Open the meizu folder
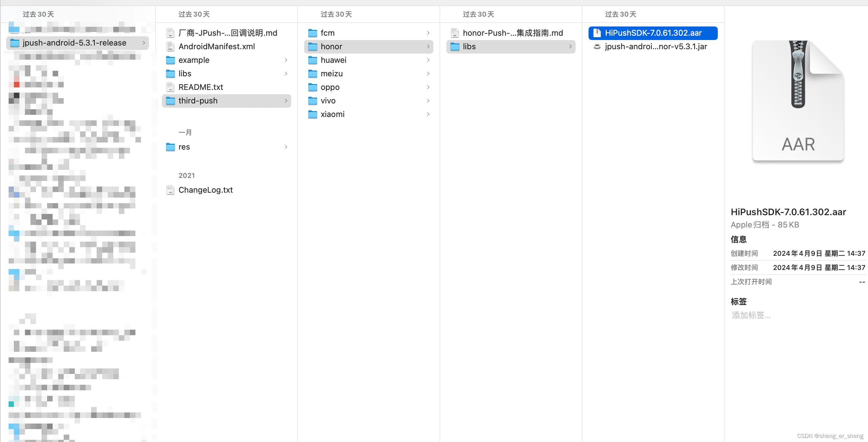 click(332, 74)
